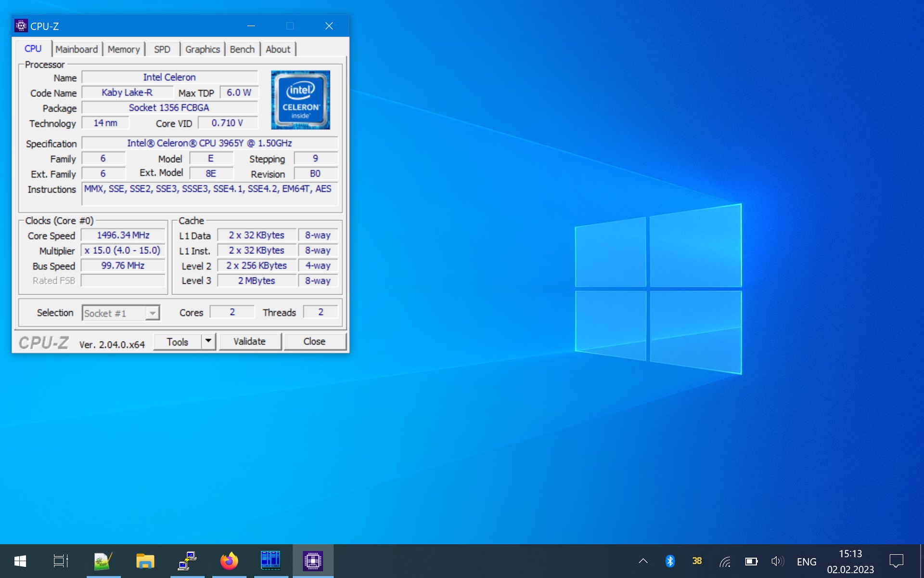Open the action center notifications icon

pos(896,561)
